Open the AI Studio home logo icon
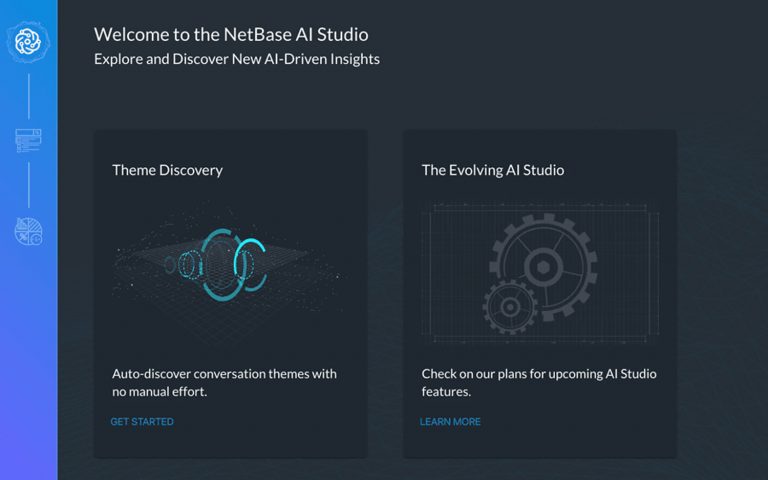This screenshot has width=768, height=480. (28, 42)
